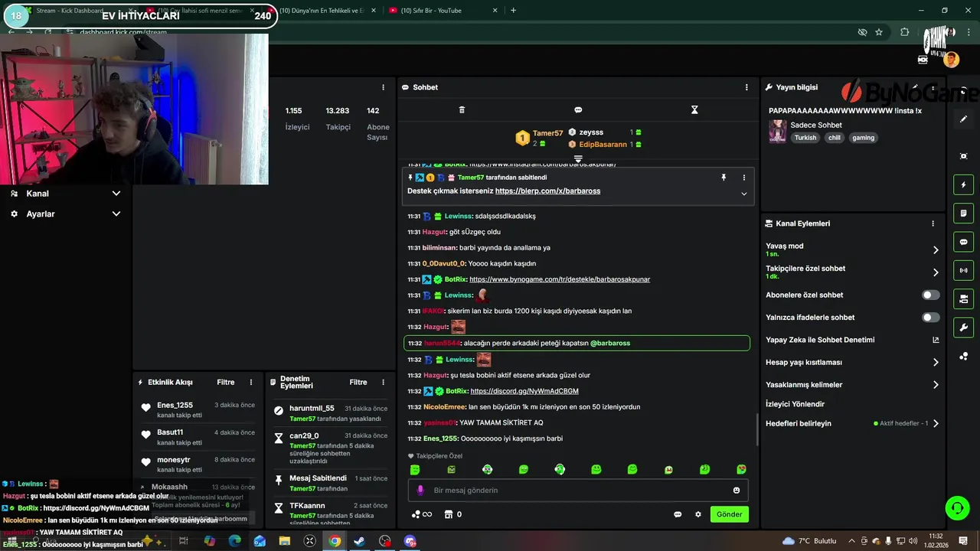Open the shop icon showing 0

pyautogui.click(x=453, y=514)
